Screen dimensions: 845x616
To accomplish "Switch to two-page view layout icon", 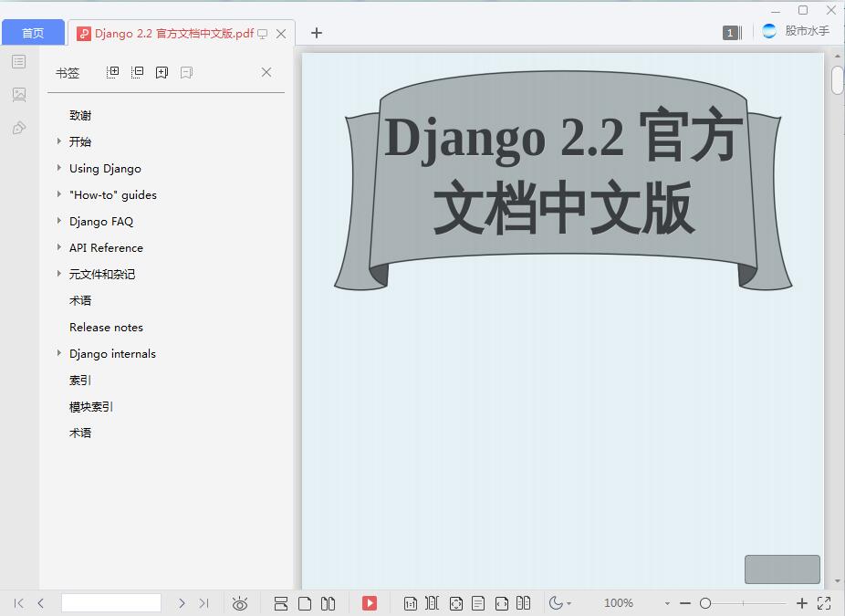I will coord(328,602).
